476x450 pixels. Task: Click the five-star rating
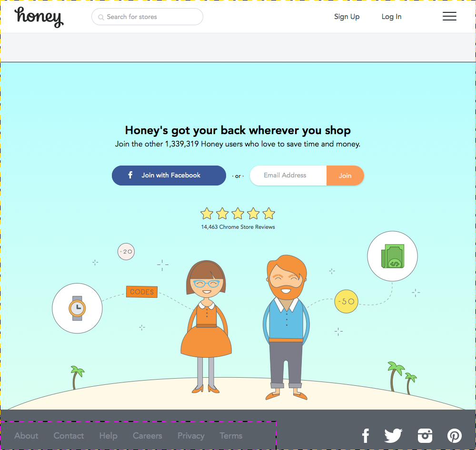(238, 214)
